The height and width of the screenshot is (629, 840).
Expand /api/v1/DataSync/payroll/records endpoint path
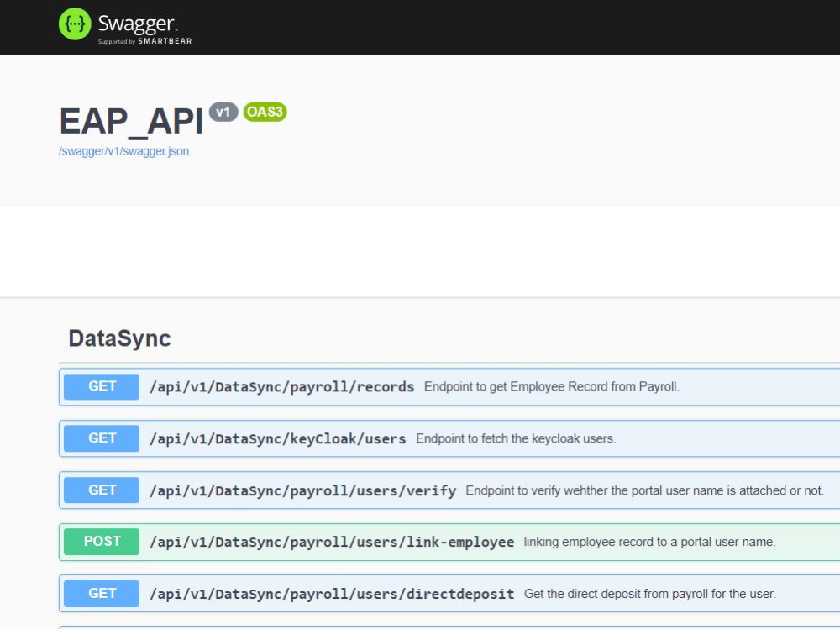tap(281, 387)
